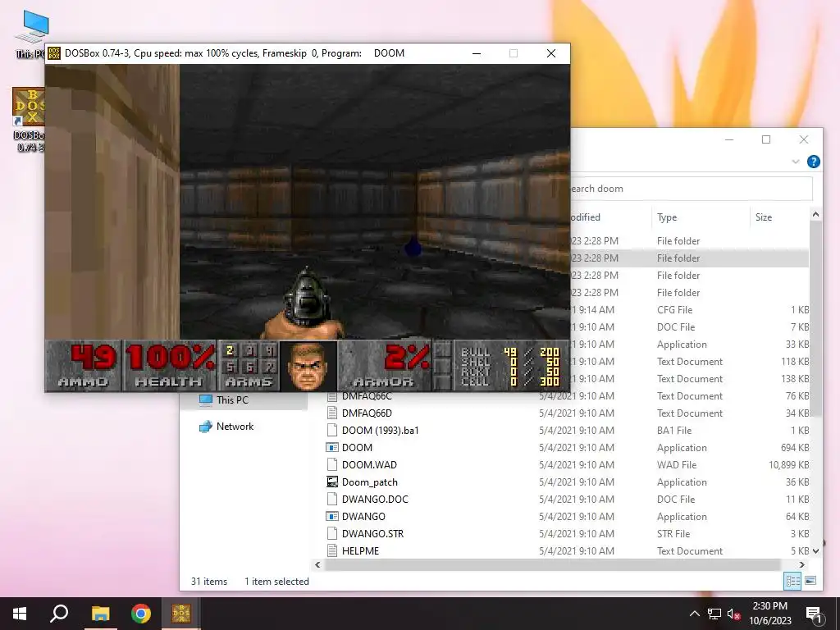Select the Doom_patch file name
The width and height of the screenshot is (840, 630).
pos(370,482)
